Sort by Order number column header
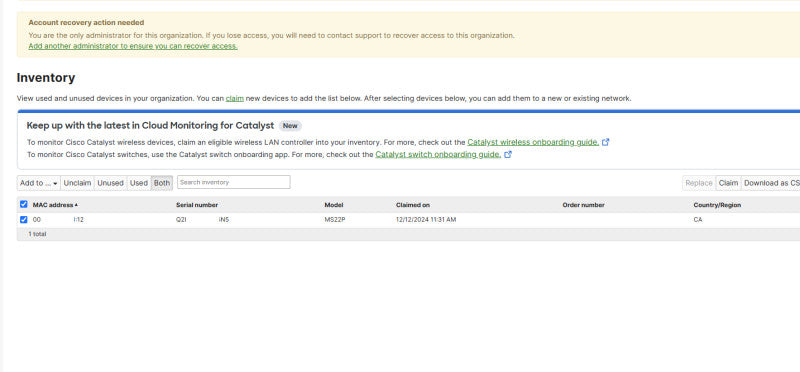 (x=583, y=205)
